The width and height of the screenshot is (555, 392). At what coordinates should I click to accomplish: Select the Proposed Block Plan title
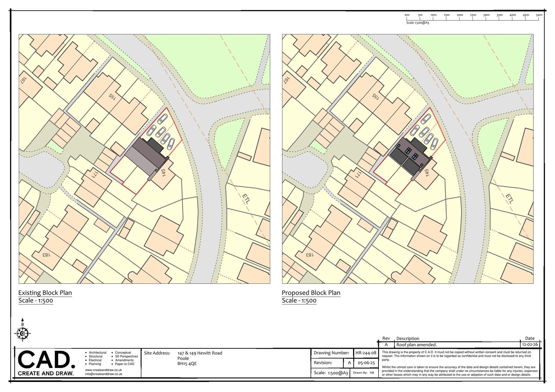(x=311, y=293)
